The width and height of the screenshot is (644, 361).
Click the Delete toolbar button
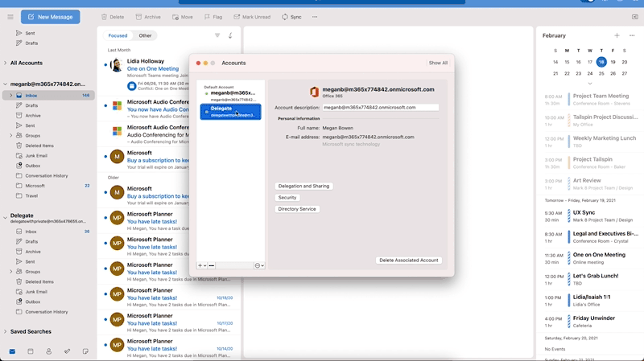point(113,17)
